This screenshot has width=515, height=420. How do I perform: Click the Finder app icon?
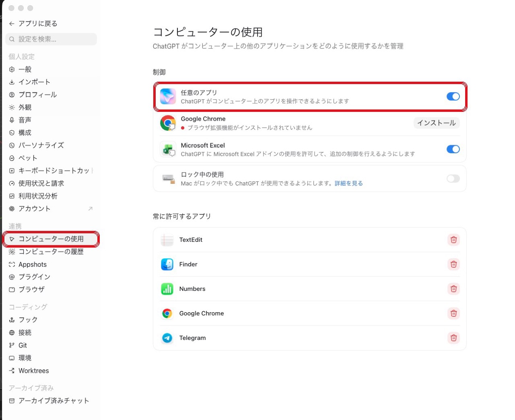(x=167, y=264)
